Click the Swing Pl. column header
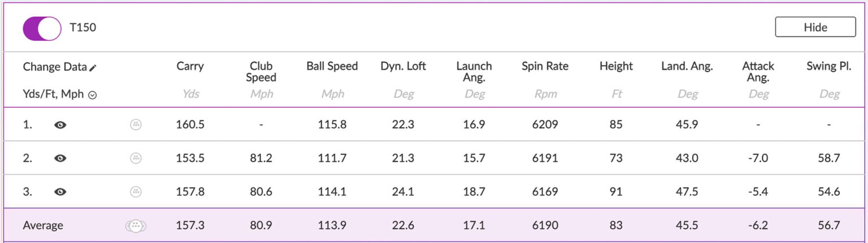The height and width of the screenshot is (243, 868). tap(828, 66)
